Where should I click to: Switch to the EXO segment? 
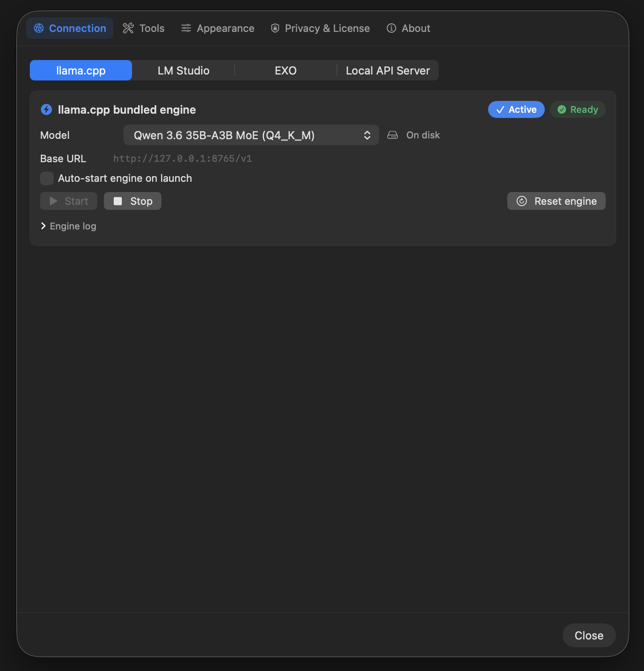click(x=285, y=70)
